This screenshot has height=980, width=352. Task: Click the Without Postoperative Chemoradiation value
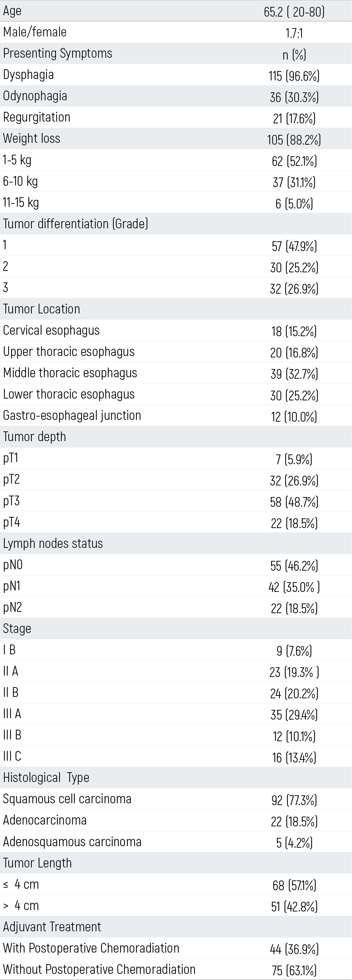coord(294,971)
